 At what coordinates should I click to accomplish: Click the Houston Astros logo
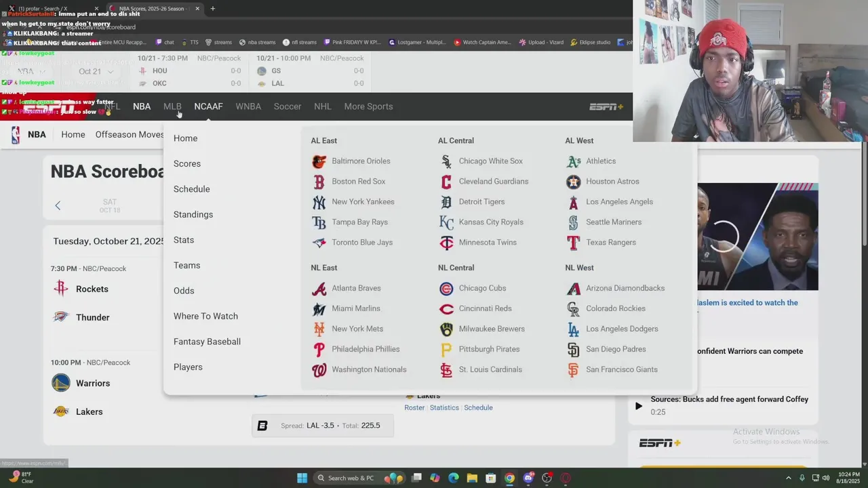pyautogui.click(x=574, y=182)
